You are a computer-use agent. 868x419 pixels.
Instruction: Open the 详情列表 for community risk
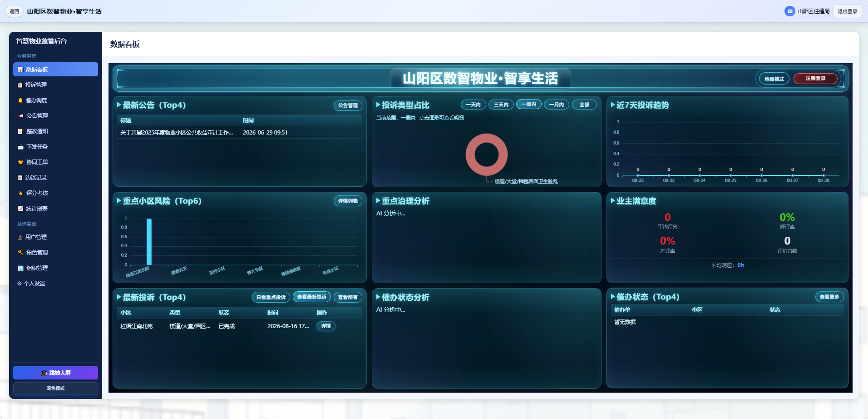[348, 201]
